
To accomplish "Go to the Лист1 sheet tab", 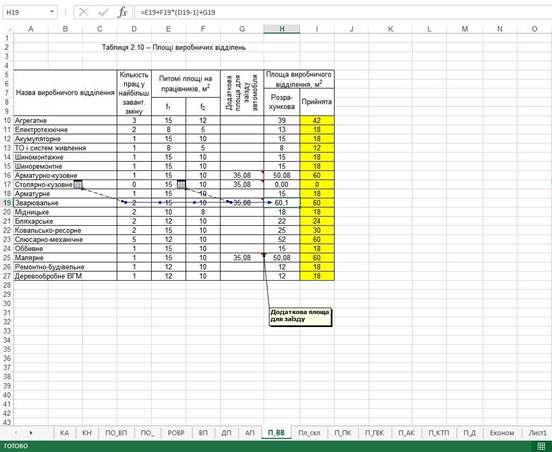I will coord(538,433).
